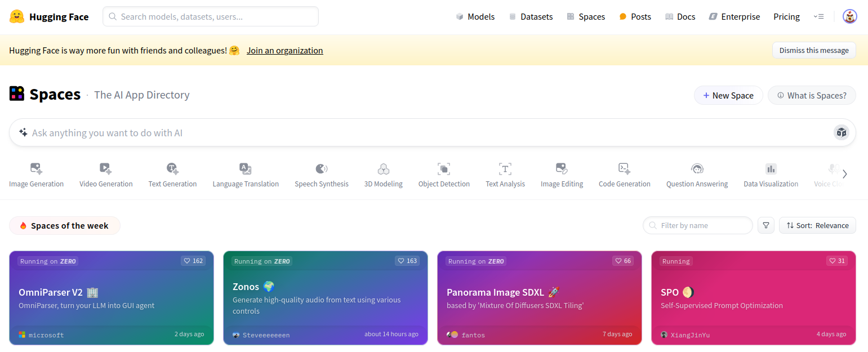This screenshot has width=868, height=352.
Task: Choose the Text Generation category icon
Action: (x=172, y=168)
